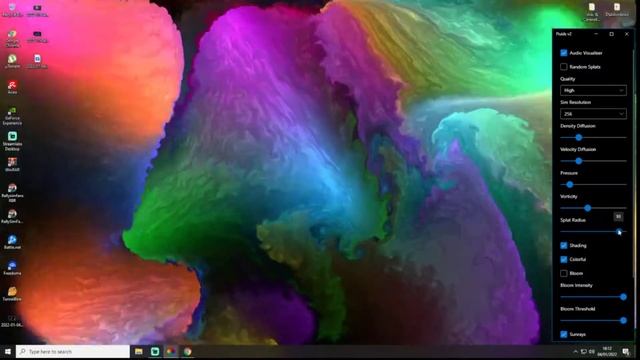The image size is (640, 360).
Task: Open the taskbar clock and date
Action: click(607, 351)
